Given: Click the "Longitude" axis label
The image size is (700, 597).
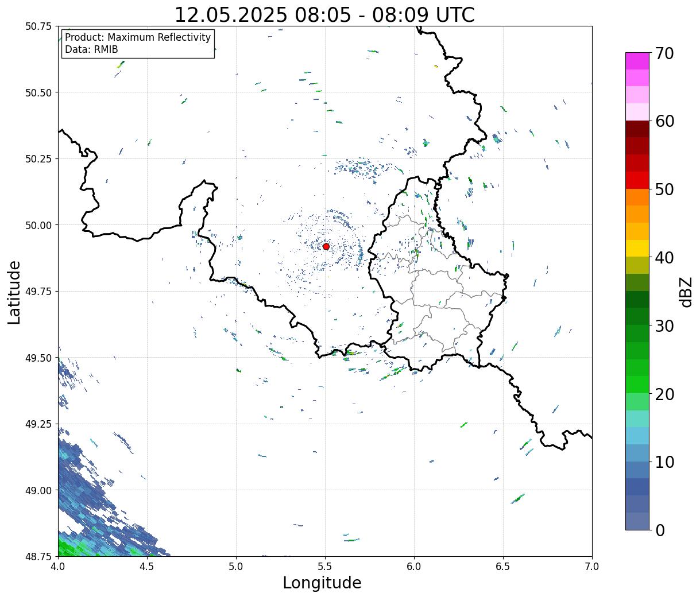Looking at the screenshot, I should pyautogui.click(x=322, y=583).
